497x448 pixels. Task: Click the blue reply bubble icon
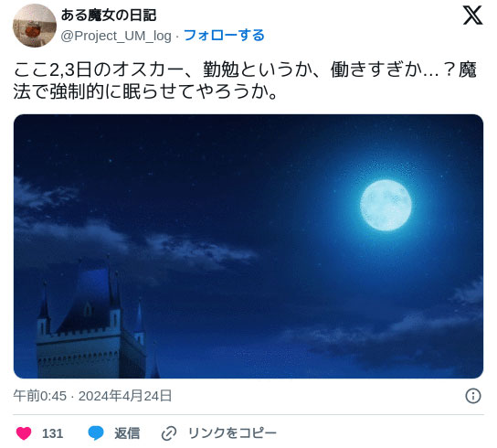96,433
